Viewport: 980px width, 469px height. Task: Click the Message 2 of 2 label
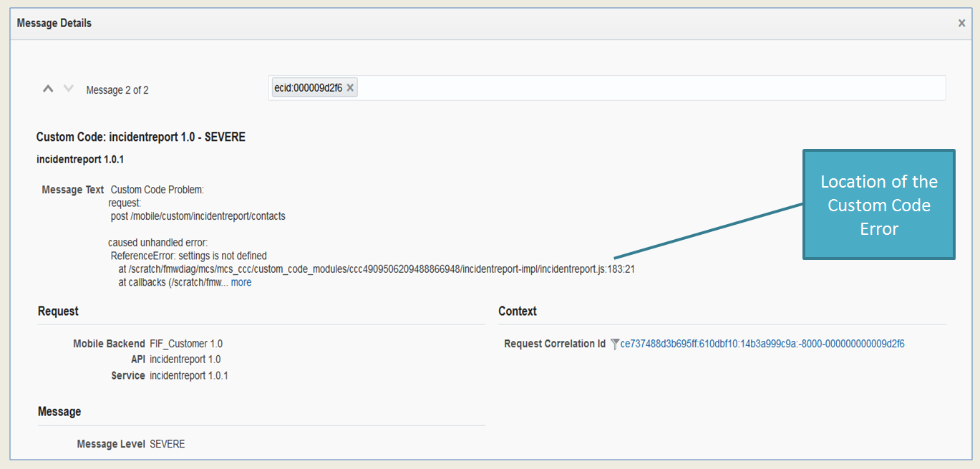click(x=117, y=90)
